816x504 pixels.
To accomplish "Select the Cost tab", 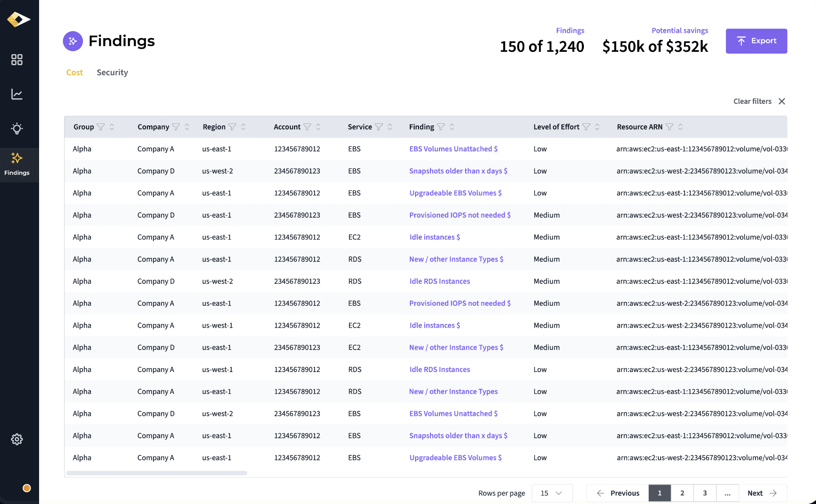I will coord(74,72).
